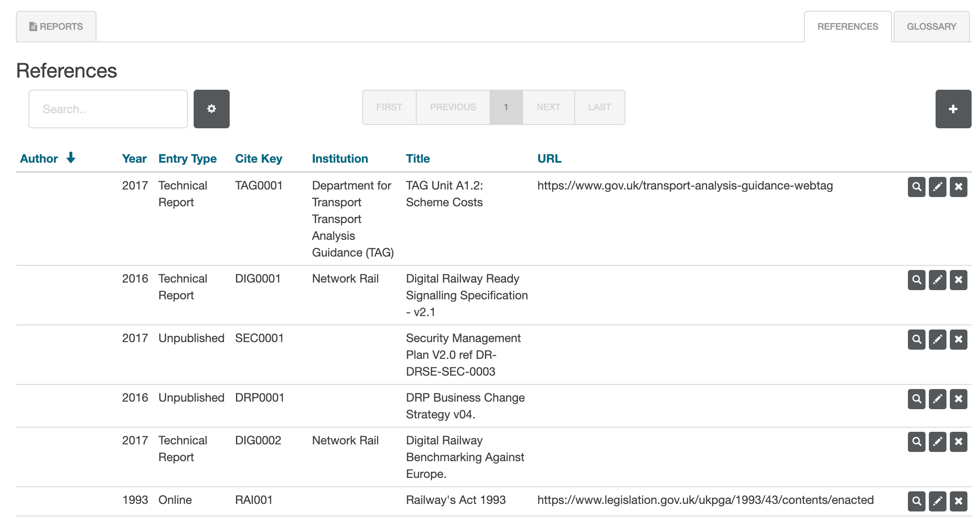Select page 1 in pagination
This screenshot has width=980, height=519.
click(x=506, y=107)
